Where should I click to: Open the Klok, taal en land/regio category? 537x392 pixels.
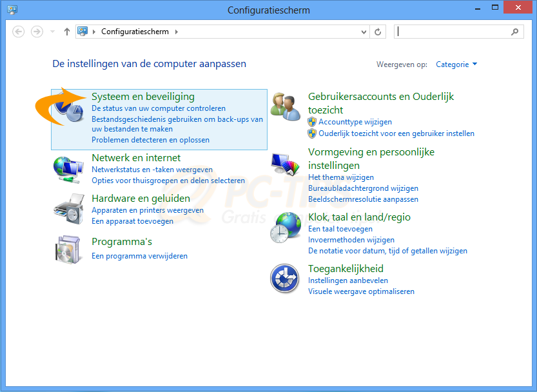pyautogui.click(x=359, y=217)
